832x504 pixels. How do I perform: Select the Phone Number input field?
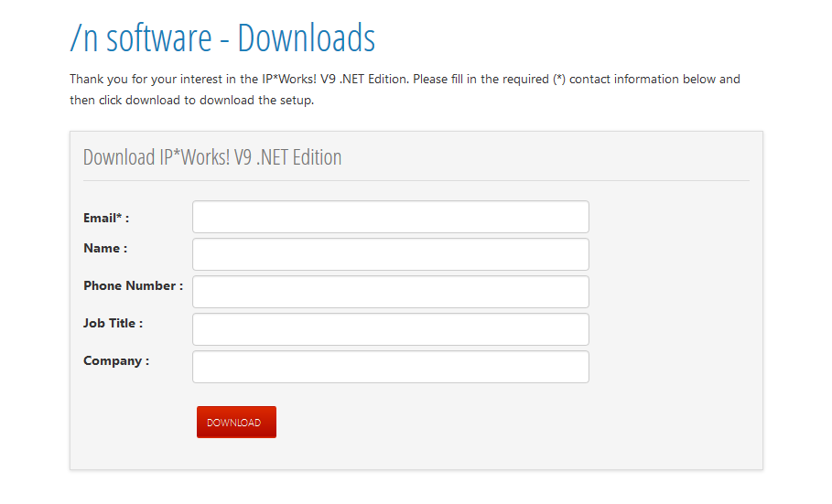coord(391,292)
